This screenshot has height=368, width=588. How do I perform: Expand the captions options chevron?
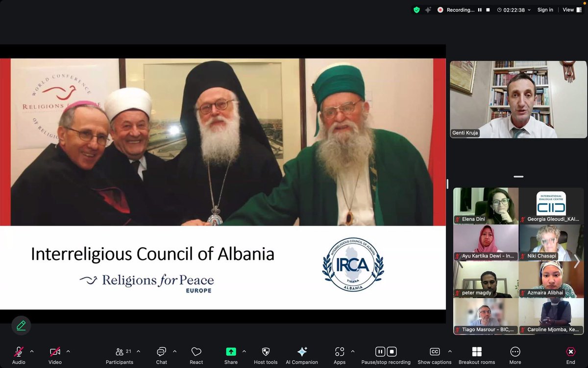(x=450, y=351)
